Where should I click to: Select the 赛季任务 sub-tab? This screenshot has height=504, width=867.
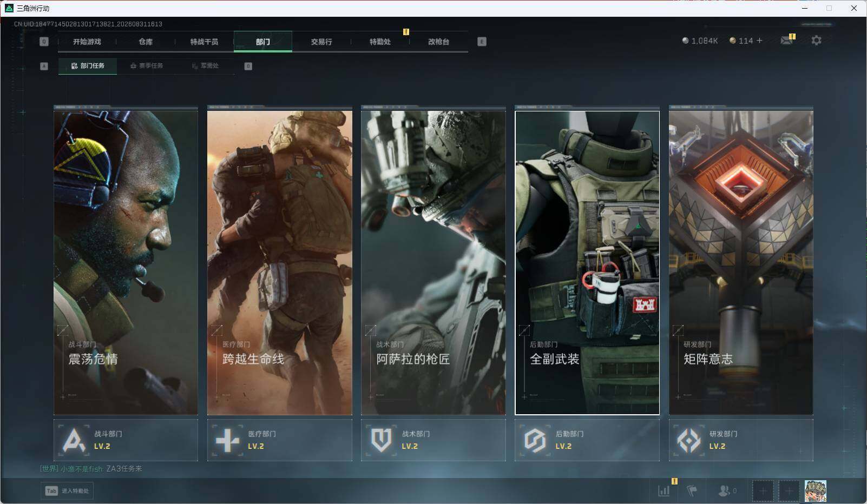coord(146,66)
